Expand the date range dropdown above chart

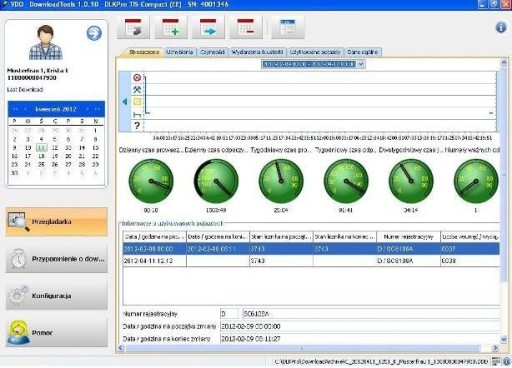click(x=361, y=64)
